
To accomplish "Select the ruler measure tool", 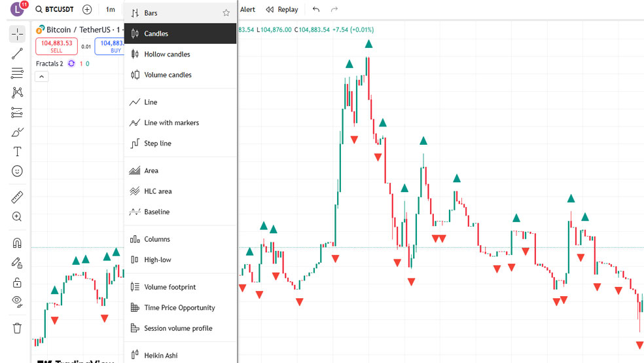I will (17, 197).
